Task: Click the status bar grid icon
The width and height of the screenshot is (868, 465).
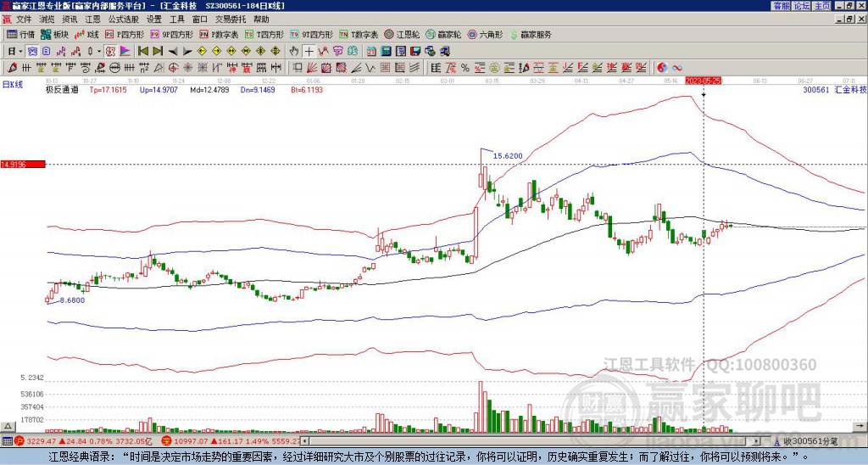Action: [x=7, y=441]
